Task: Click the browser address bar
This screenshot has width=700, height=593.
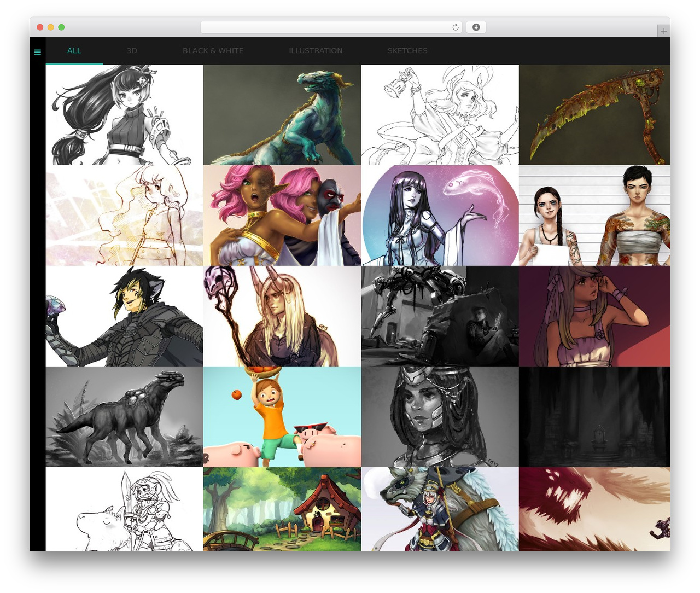Action: pyautogui.click(x=331, y=27)
